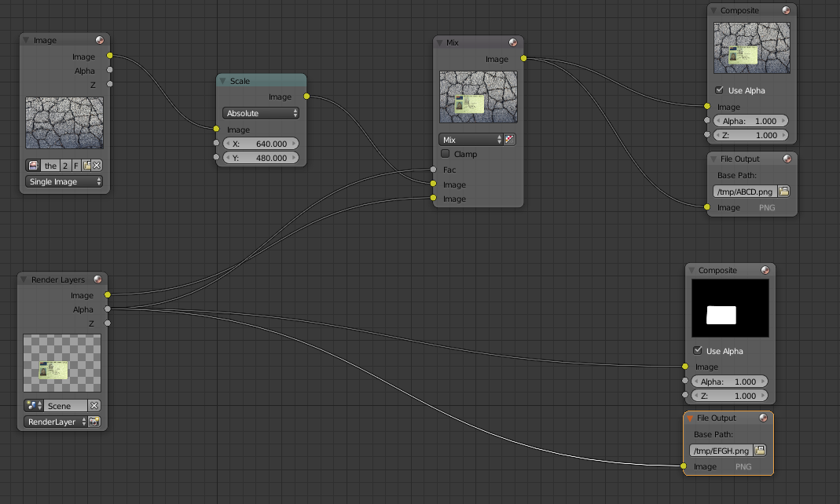Click Image input socket of EFGH File Output
The height and width of the screenshot is (504, 840).
684,466
